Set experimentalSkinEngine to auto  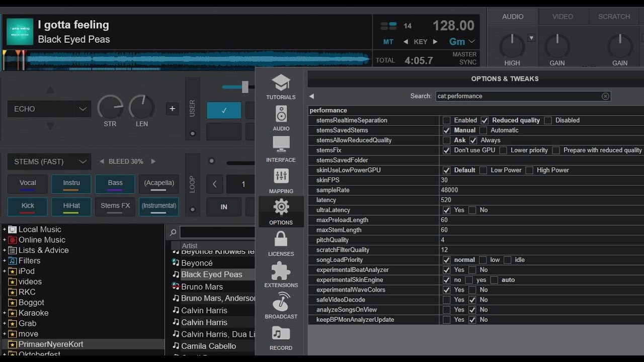pyautogui.click(x=494, y=280)
